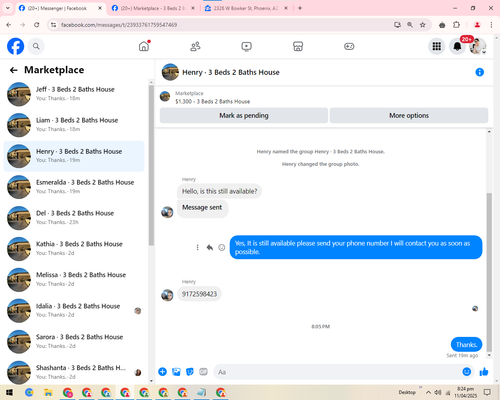
Task: Open conversation info icon
Action: (479, 72)
